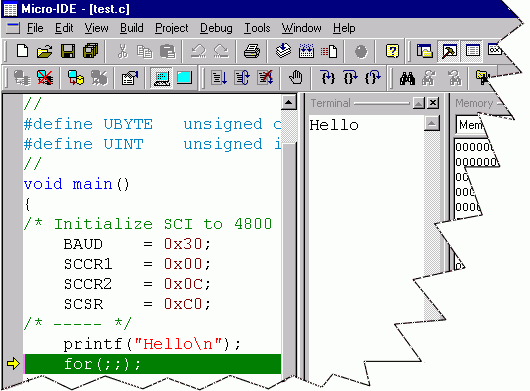This screenshot has width=530, height=391.
Task: Use the step-into braces icon
Action: coord(328,78)
